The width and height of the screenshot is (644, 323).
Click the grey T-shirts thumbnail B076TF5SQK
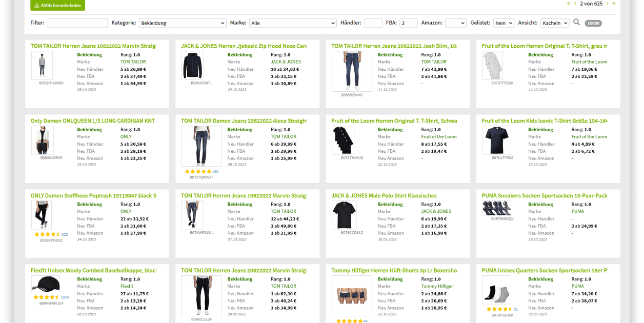point(492,65)
